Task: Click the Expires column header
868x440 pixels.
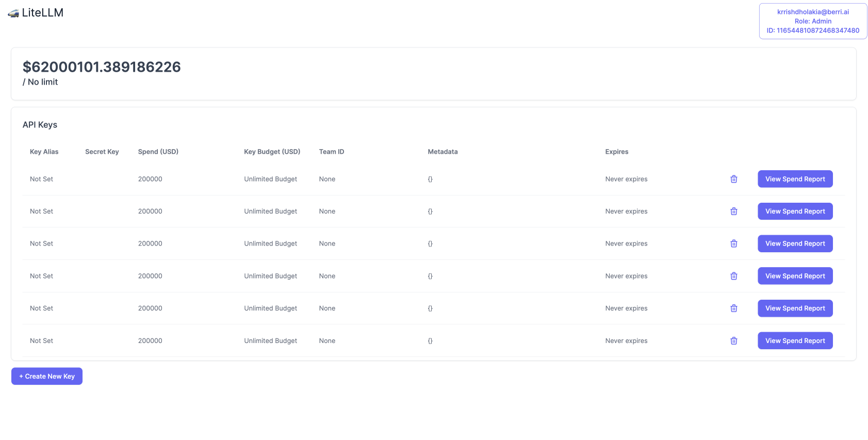Action: click(x=616, y=152)
